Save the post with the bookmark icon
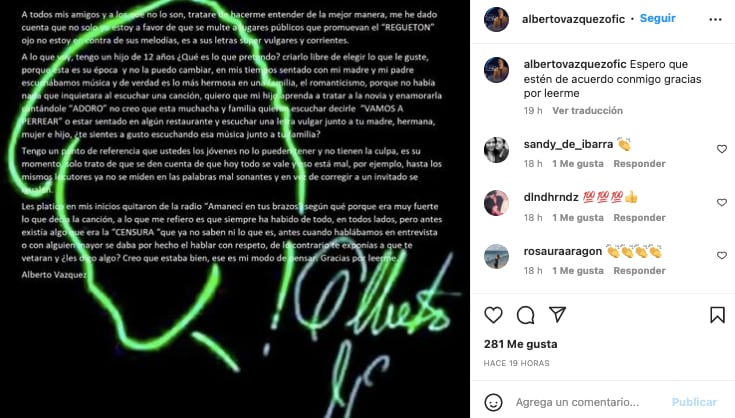The image size is (735, 418). pos(717,315)
